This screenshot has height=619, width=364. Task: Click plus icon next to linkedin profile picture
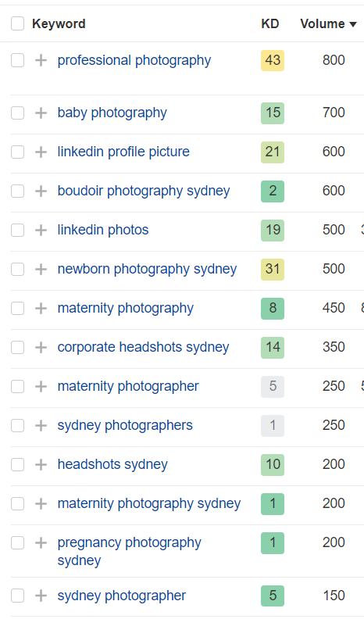(41, 152)
